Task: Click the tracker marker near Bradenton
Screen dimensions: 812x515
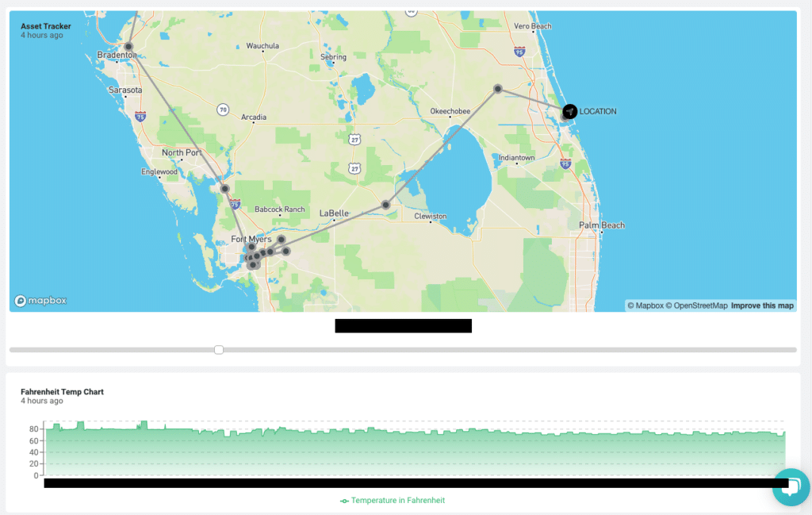Action: coord(128,47)
